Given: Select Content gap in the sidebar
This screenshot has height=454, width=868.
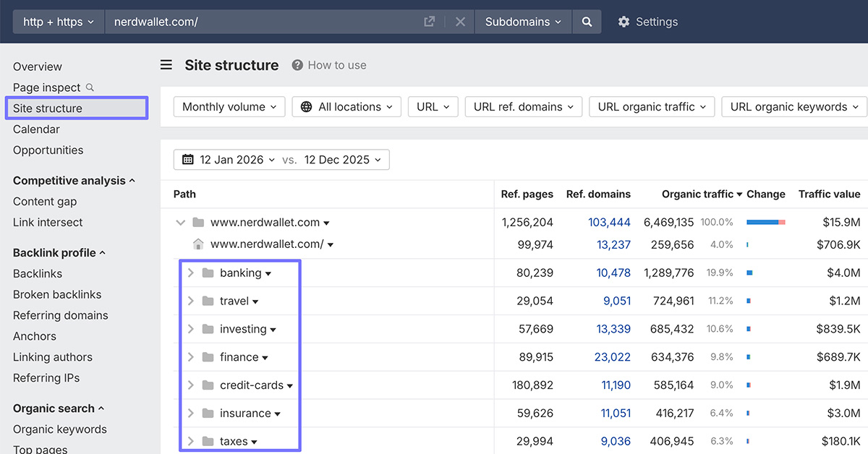Looking at the screenshot, I should tap(45, 202).
